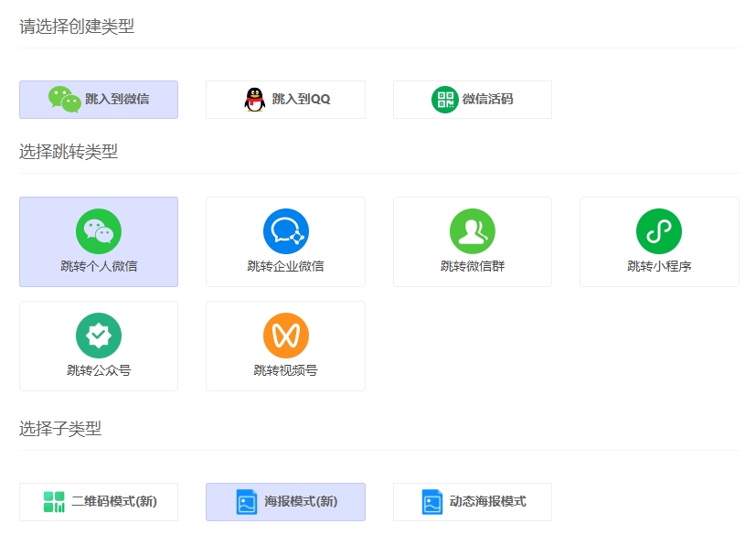Click the dynamic poster blue image icon

(x=432, y=502)
